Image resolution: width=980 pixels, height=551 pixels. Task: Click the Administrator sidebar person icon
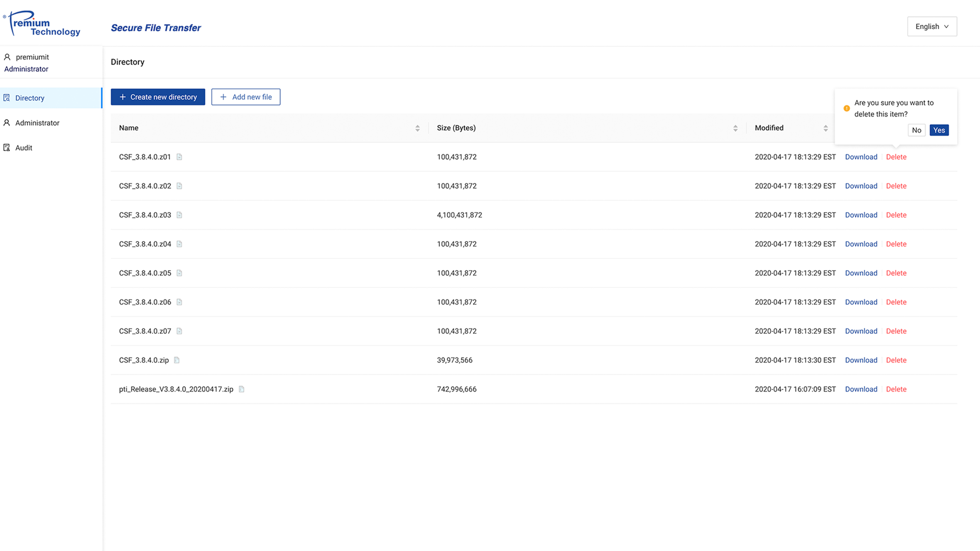coord(7,123)
